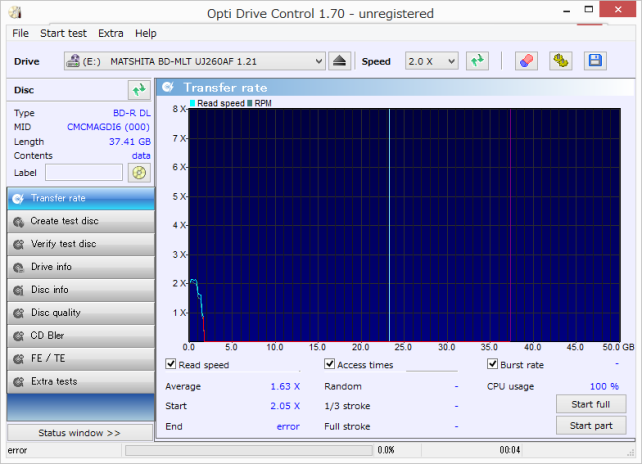Click the Start full button
Screen dimensions: 642x464
click(590, 404)
